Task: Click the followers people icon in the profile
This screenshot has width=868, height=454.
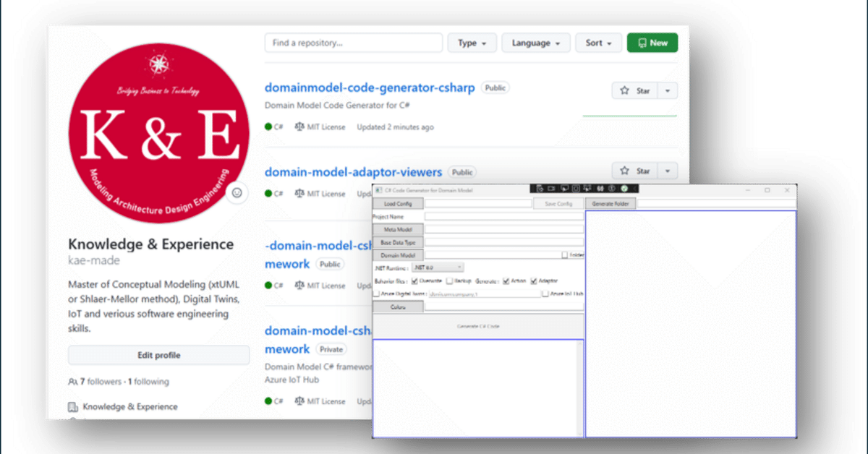Action: [72, 382]
